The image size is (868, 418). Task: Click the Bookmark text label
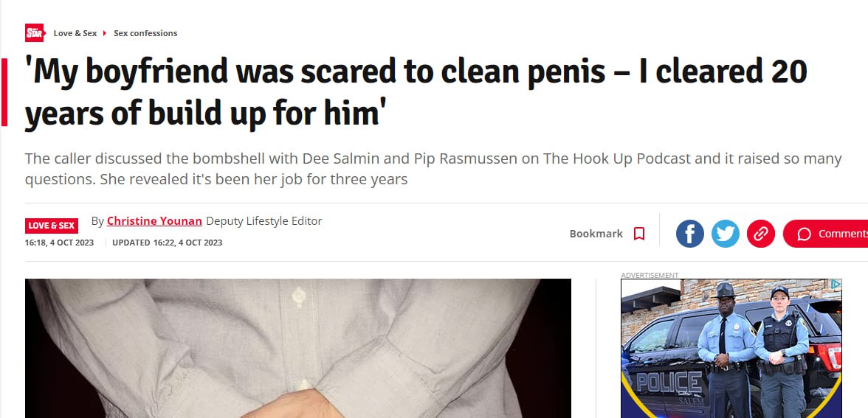pos(596,234)
